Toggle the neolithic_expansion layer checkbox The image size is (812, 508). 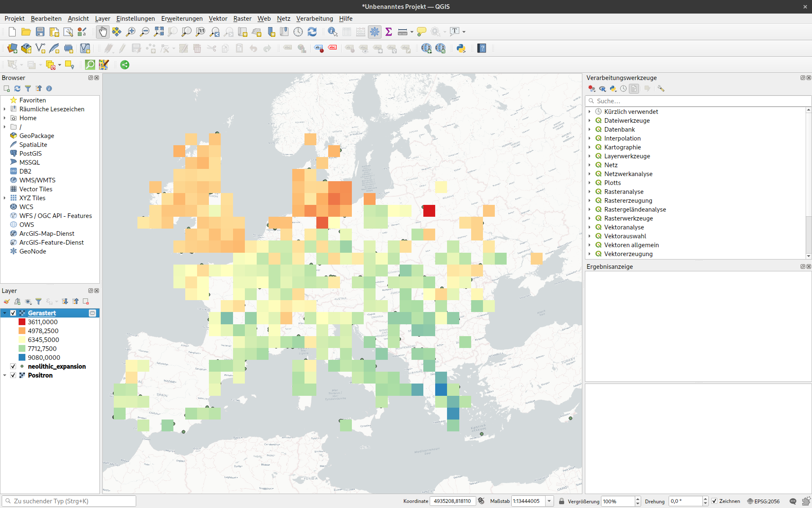click(x=13, y=366)
